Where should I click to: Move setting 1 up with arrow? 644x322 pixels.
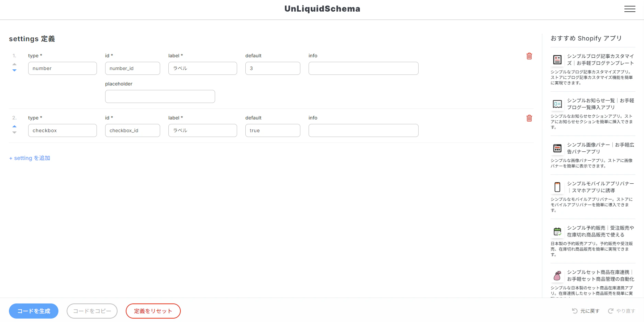tap(14, 64)
